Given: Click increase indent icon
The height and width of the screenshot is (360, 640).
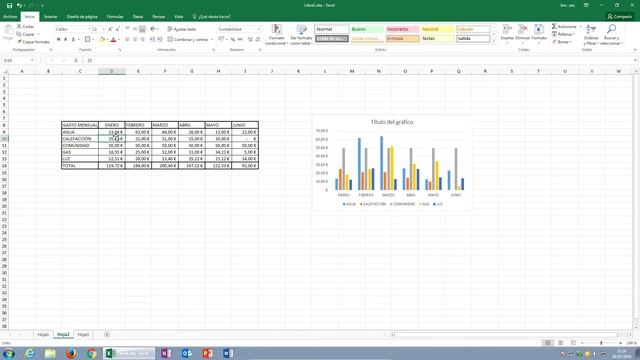Looking at the screenshot, I should (160, 40).
